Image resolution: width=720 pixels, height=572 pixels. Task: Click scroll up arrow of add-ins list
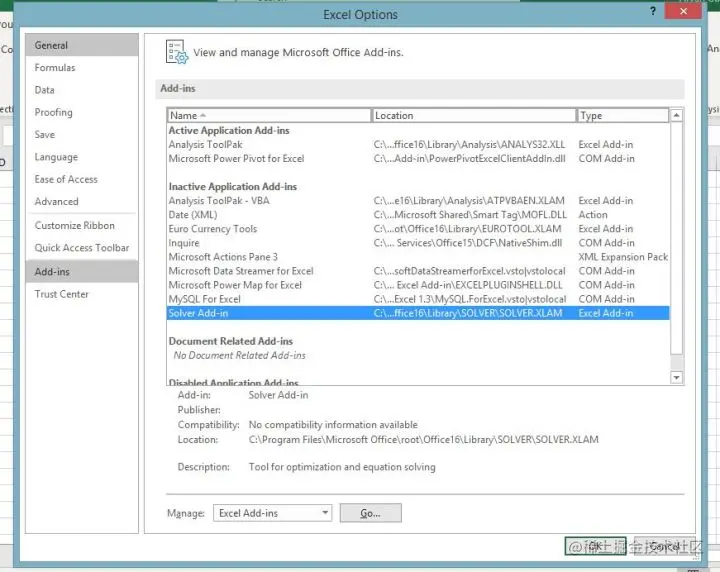tap(676, 115)
